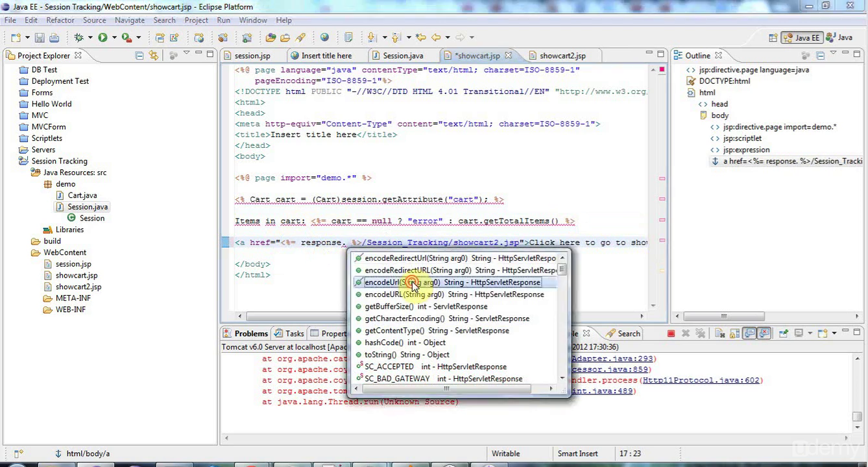Click the Pin Console icon
This screenshot has height=467, width=868.
(x=783, y=333)
